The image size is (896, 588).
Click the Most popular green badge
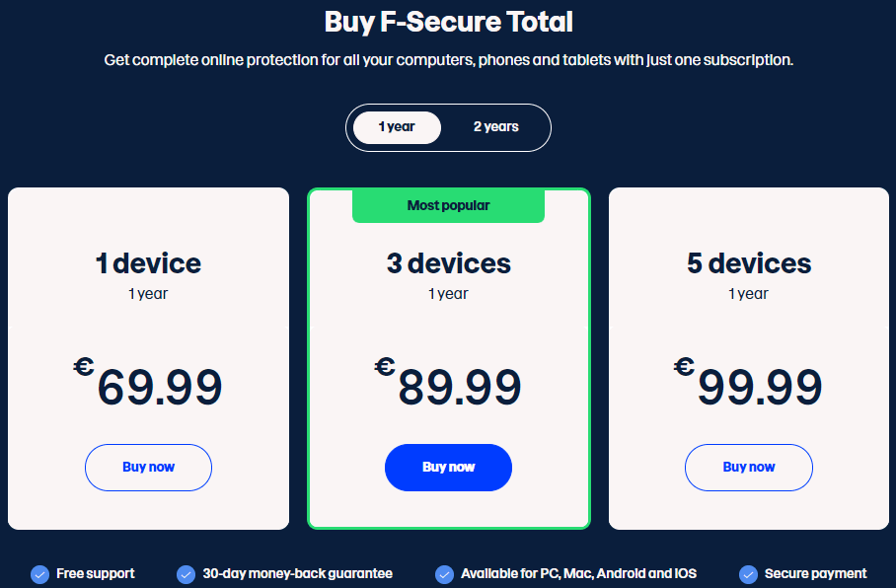pos(449,206)
